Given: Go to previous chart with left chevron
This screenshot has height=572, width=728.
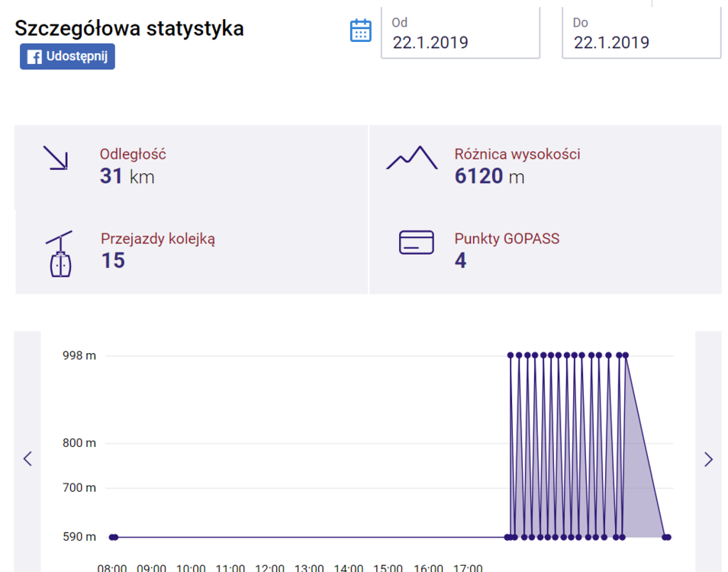Looking at the screenshot, I should pos(27,459).
